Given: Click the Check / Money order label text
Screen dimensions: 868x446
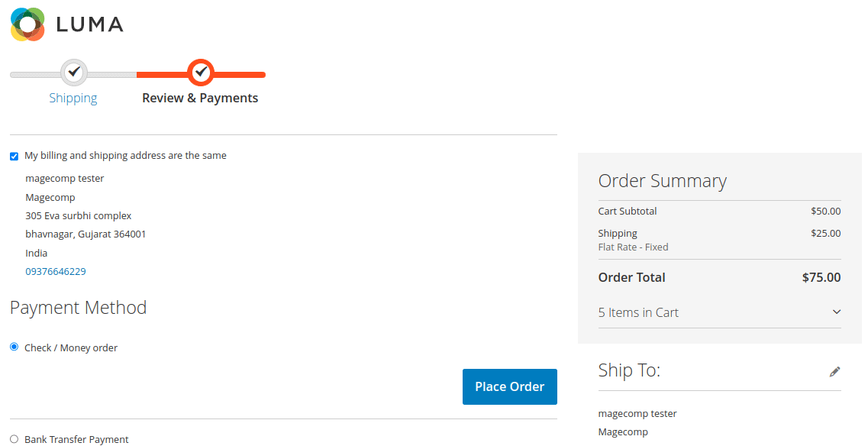Looking at the screenshot, I should tap(71, 347).
